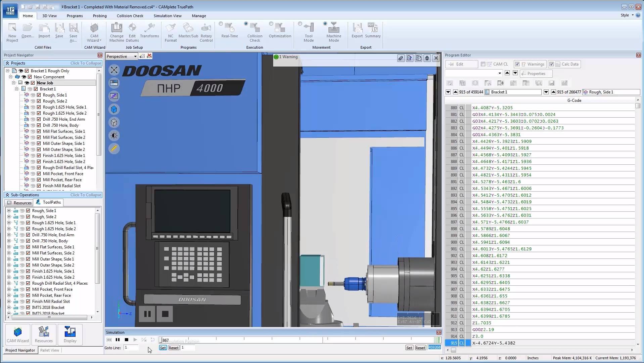The height and width of the screenshot is (363, 644).
Task: Run the Collision Check execution
Action: point(255,32)
